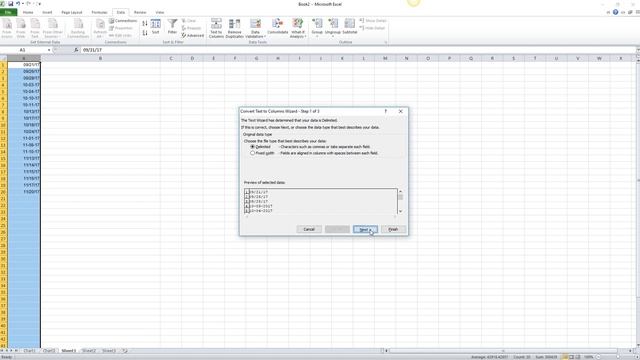Click the Next button in wizard
The height and width of the screenshot is (360, 640).
click(x=365, y=229)
